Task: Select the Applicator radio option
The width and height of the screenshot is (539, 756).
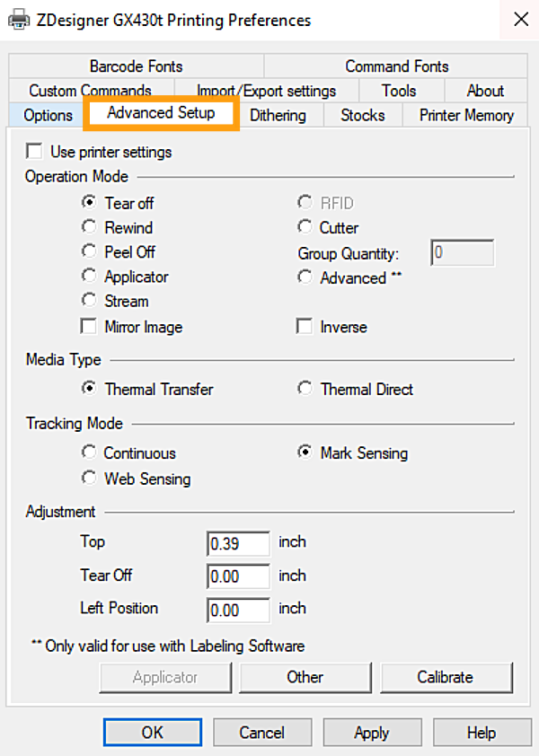Action: click(x=89, y=276)
